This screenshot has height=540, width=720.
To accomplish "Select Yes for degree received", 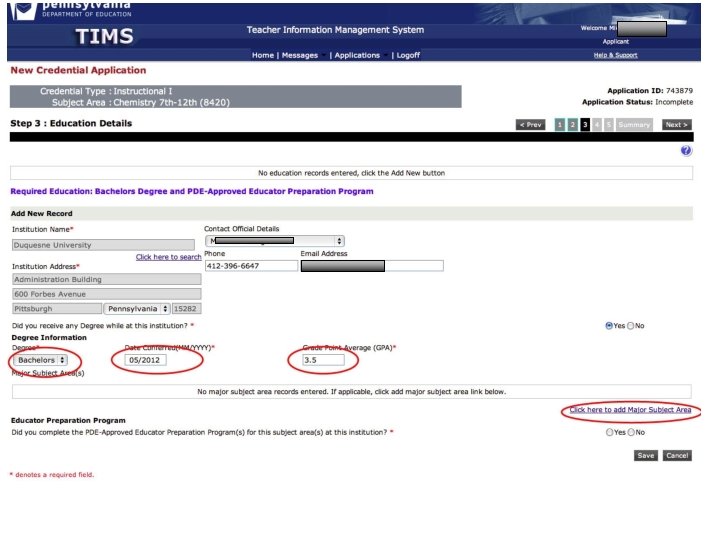I will click(609, 326).
